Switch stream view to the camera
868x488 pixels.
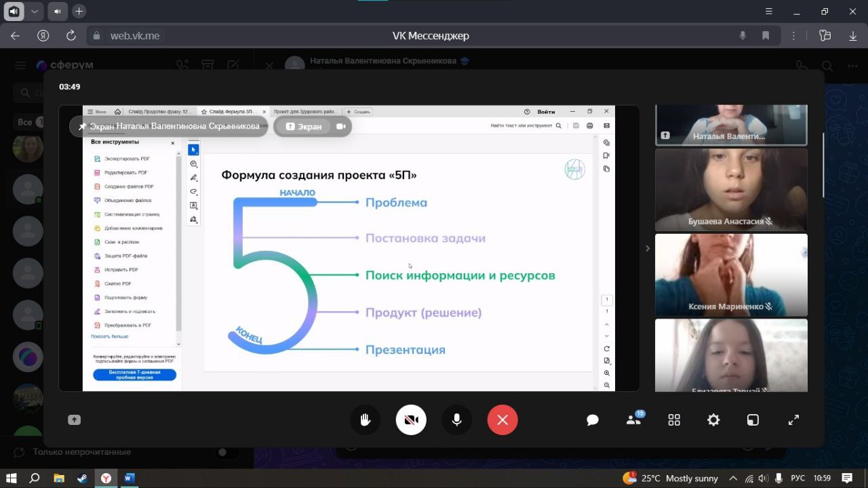tap(341, 127)
